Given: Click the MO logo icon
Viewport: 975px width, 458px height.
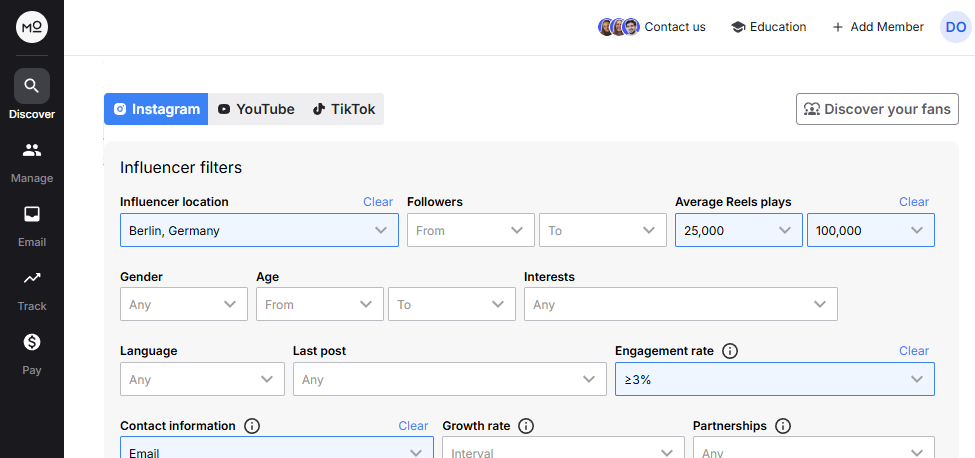Looking at the screenshot, I should coord(32,27).
